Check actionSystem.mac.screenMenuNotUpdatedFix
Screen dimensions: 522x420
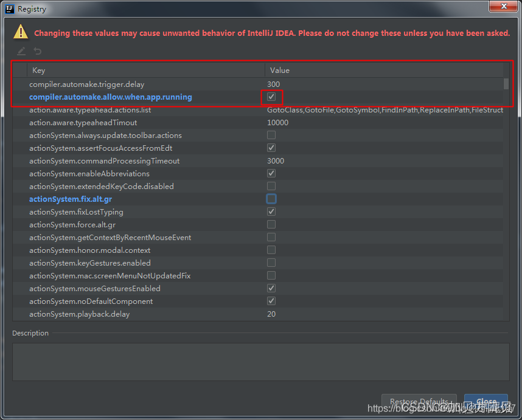pyautogui.click(x=271, y=275)
